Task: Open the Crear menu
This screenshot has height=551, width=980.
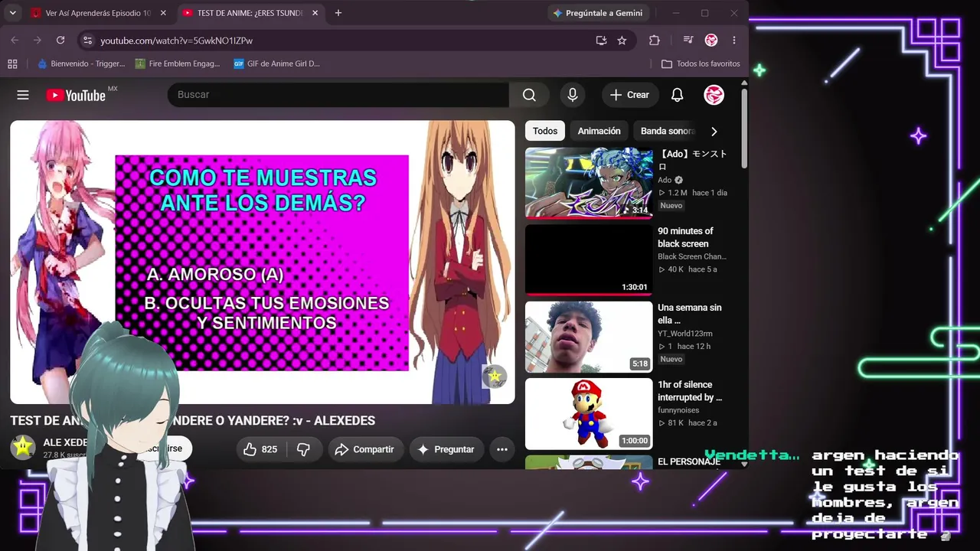Action: click(x=630, y=95)
